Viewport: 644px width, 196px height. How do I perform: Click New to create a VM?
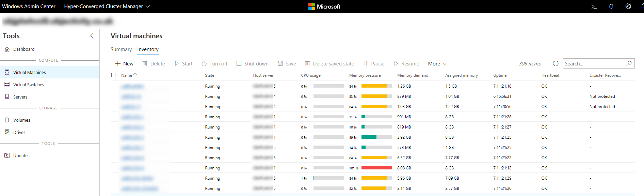click(x=124, y=64)
